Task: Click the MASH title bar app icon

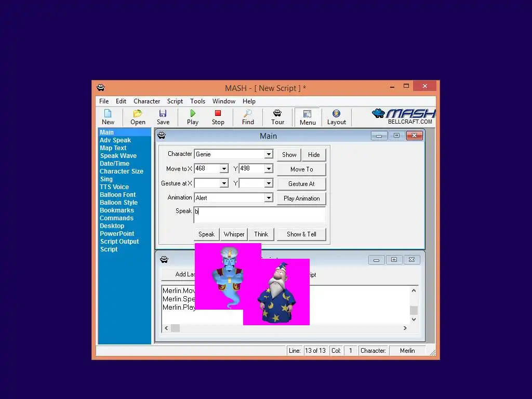Action: click(x=101, y=88)
